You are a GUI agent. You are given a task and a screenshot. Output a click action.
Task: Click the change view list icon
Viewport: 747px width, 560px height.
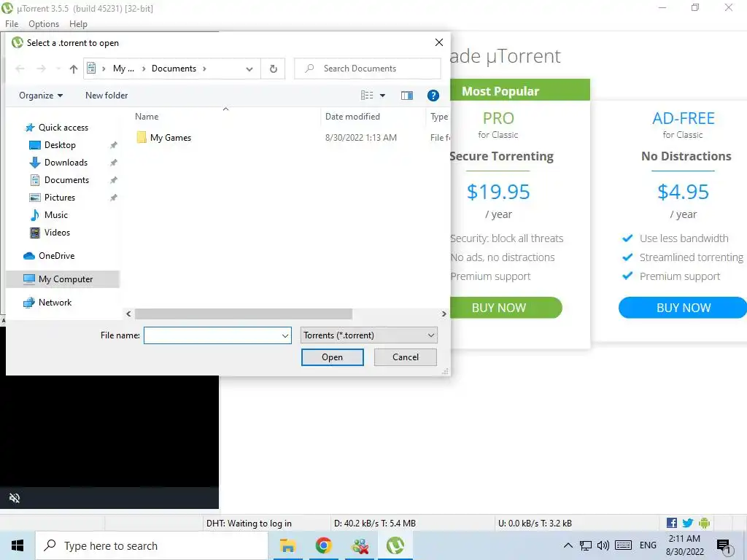(367, 96)
